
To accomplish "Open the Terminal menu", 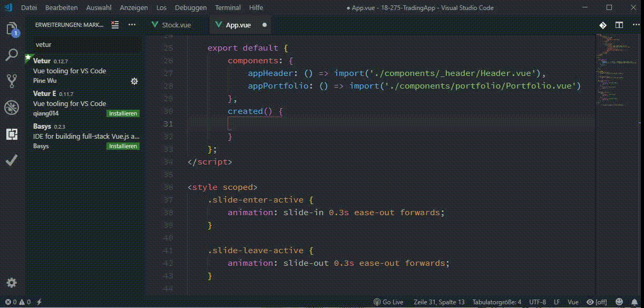I will point(228,8).
